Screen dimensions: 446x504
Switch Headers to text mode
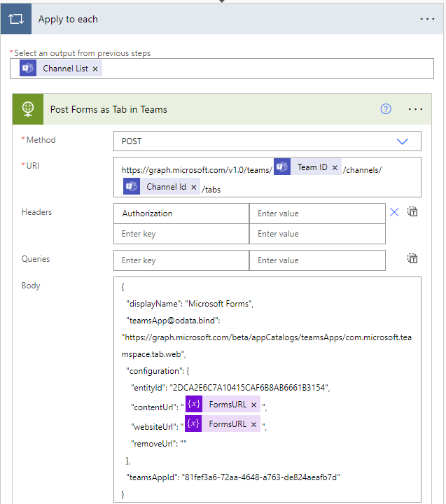click(413, 212)
